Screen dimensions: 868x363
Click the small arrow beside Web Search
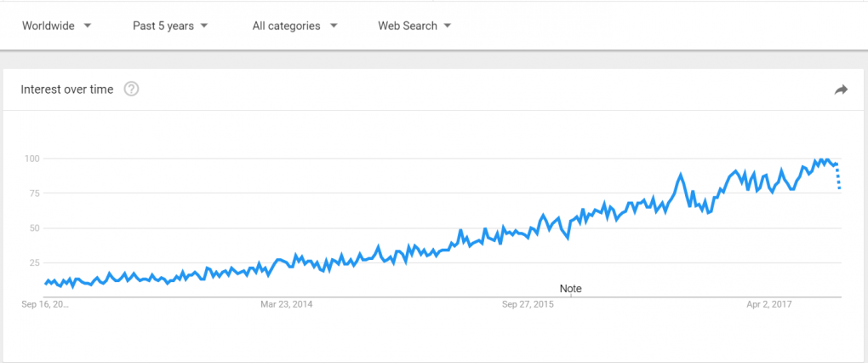(x=448, y=26)
